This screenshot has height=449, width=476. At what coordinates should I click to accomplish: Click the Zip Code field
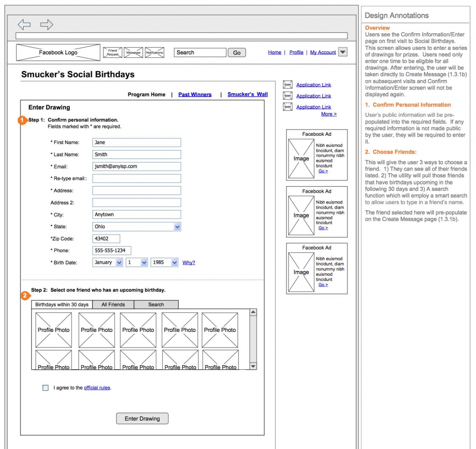[106, 239]
